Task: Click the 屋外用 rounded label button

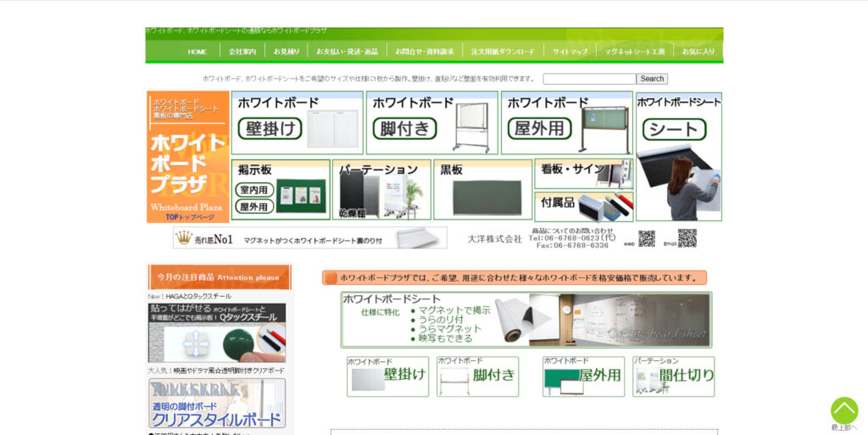Action: click(540, 129)
